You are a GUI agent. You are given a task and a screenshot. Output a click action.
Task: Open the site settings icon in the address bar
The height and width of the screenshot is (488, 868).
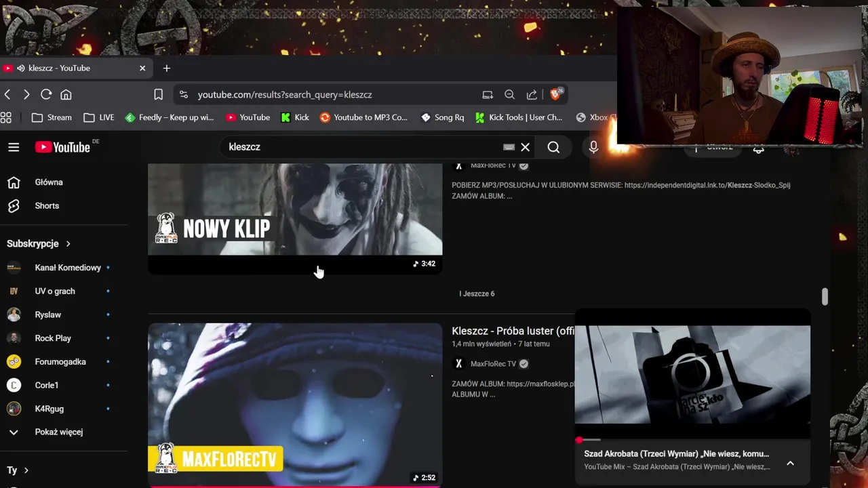click(x=183, y=95)
